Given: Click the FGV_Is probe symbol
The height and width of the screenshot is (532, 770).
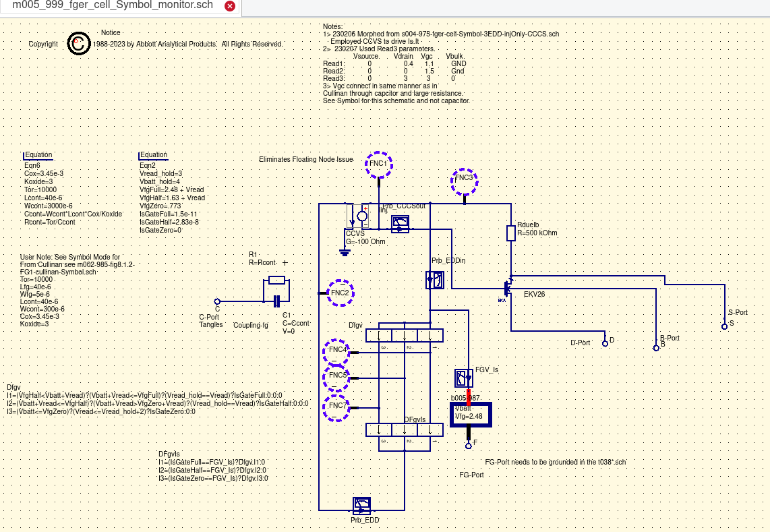Looking at the screenshot, I should [x=464, y=378].
